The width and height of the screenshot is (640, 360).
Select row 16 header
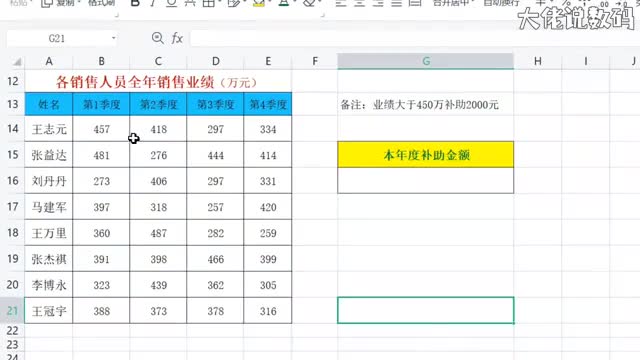point(12,181)
